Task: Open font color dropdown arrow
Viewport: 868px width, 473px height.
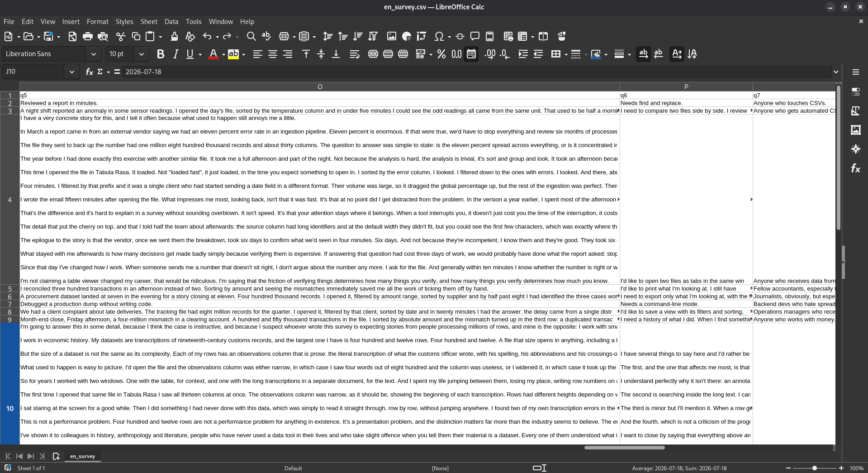Action: point(223,54)
